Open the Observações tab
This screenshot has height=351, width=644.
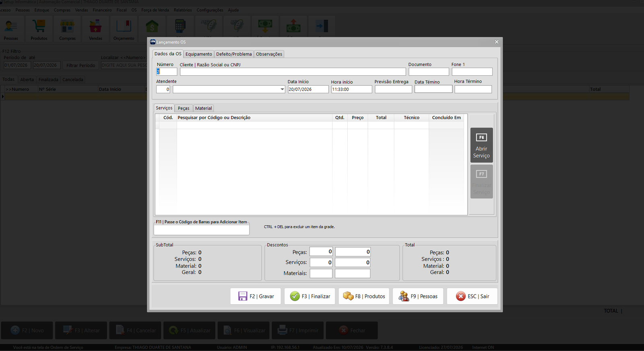click(269, 54)
